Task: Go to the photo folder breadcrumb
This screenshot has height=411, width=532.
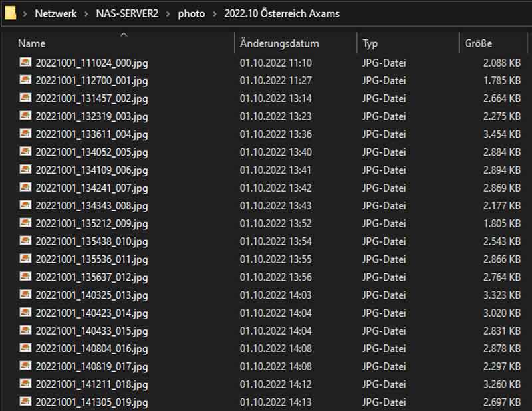Action: coord(192,14)
